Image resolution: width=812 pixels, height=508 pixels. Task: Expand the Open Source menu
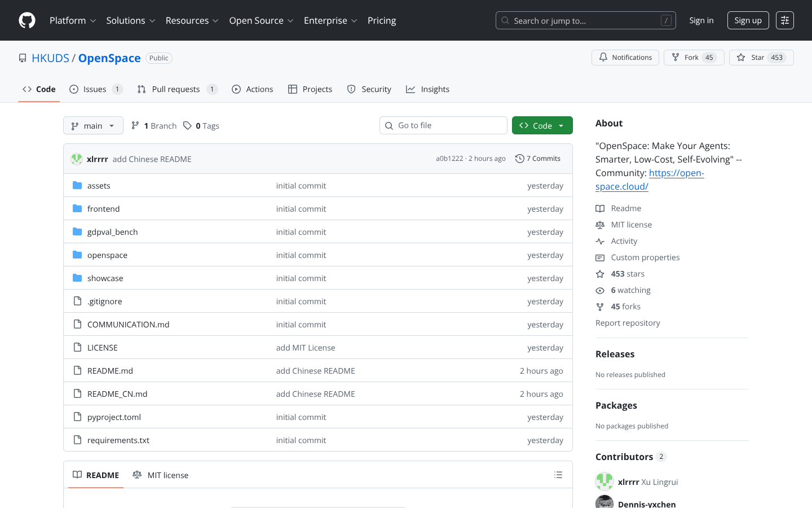point(261,20)
